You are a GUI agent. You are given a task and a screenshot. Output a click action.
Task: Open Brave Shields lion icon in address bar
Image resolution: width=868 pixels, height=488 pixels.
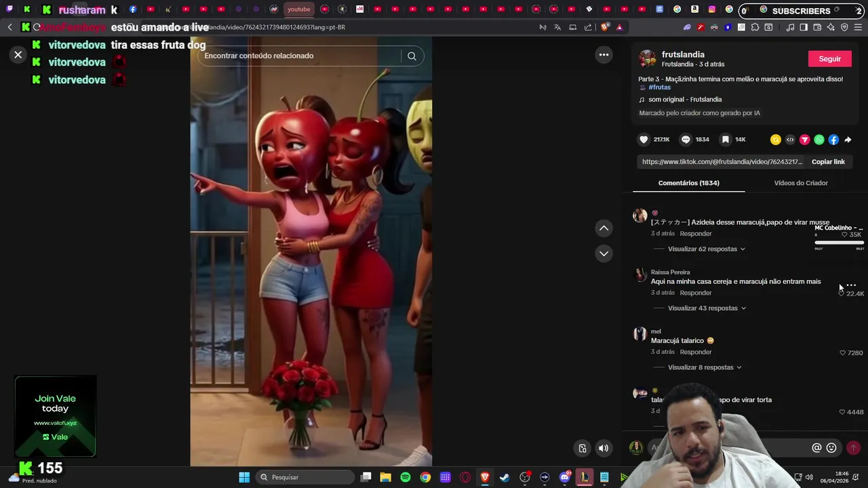[604, 27]
